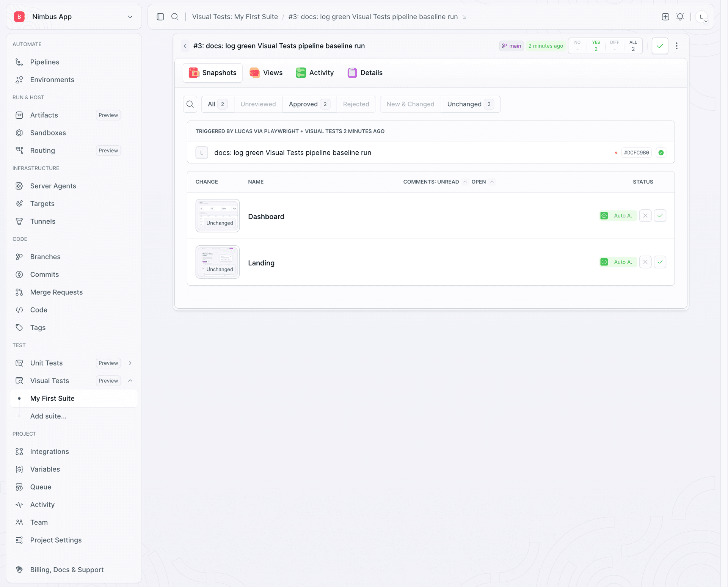Viewport: 728px width, 587px height.
Task: Filter by Unreviewed snapshots
Action: 258,104
